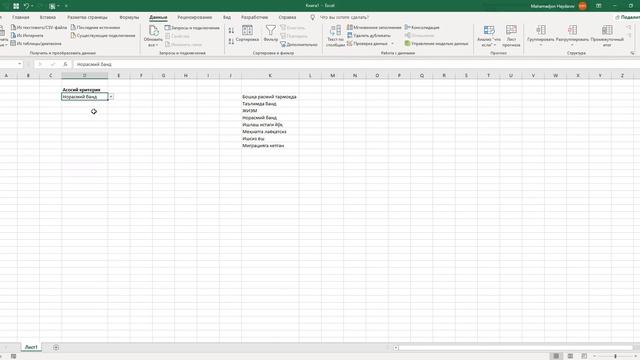
Task: Expand 'Разгруппировать' dropdown
Action: pos(572,45)
